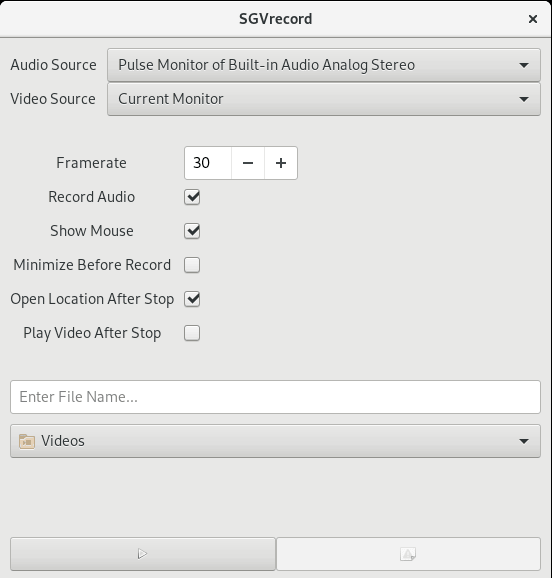The width and height of the screenshot is (552, 578).
Task: Expand the Videos save location dropdown
Action: (x=275, y=441)
